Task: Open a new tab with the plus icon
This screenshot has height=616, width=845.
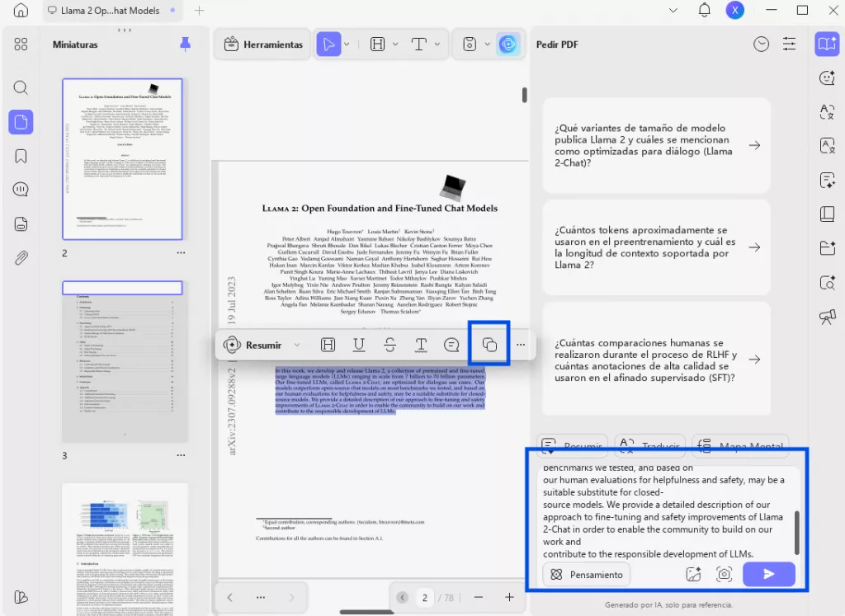Action: (x=200, y=10)
